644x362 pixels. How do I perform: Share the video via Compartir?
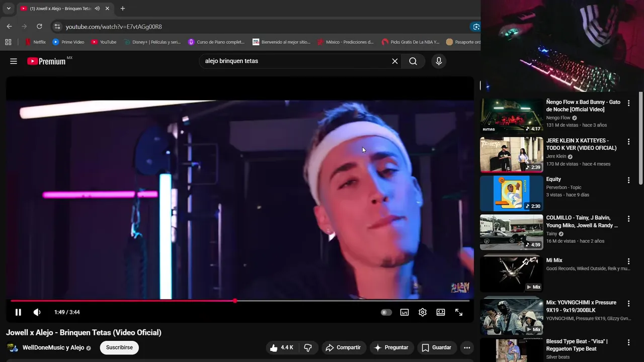(343, 347)
